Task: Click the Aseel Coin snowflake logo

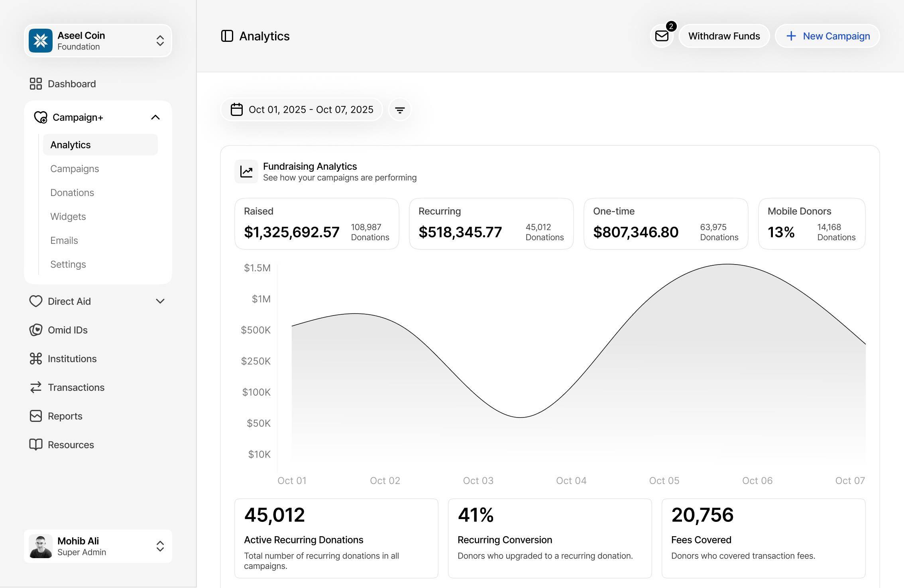Action: click(x=41, y=41)
